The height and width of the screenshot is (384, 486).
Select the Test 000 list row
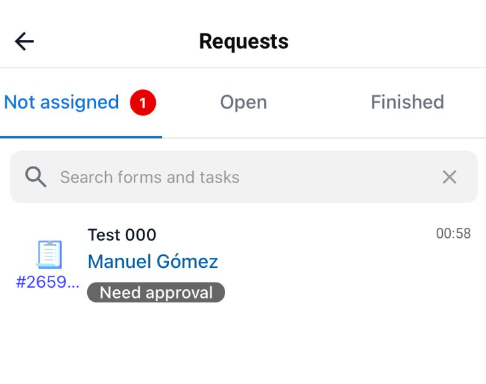tap(243, 264)
